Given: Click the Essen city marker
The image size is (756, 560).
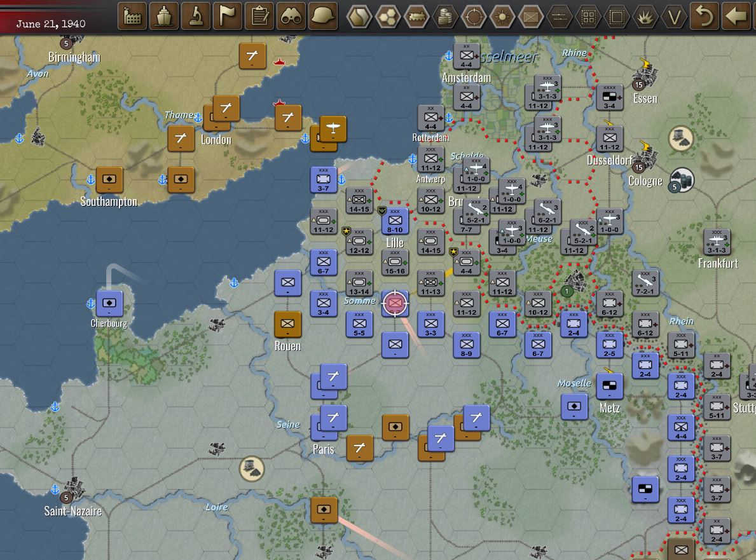Looking at the screenshot, I should pyautogui.click(x=645, y=77).
